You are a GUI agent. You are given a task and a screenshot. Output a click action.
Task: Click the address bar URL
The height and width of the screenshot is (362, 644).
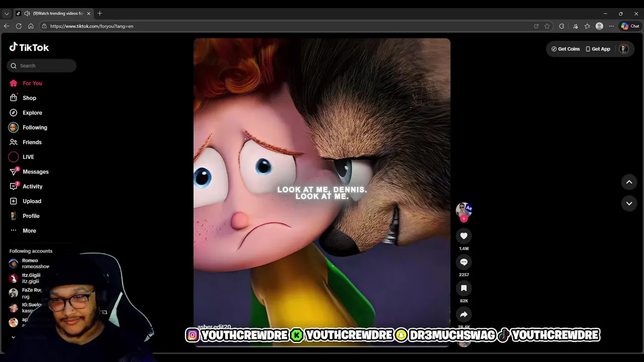click(x=92, y=26)
